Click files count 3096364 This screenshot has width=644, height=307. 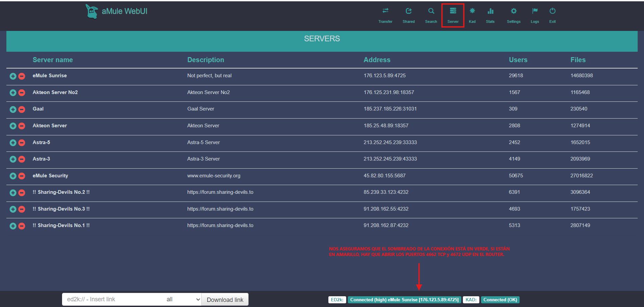point(580,192)
